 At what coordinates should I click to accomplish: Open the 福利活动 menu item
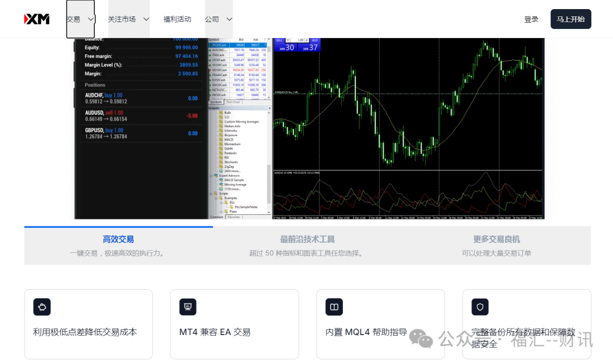click(x=177, y=19)
